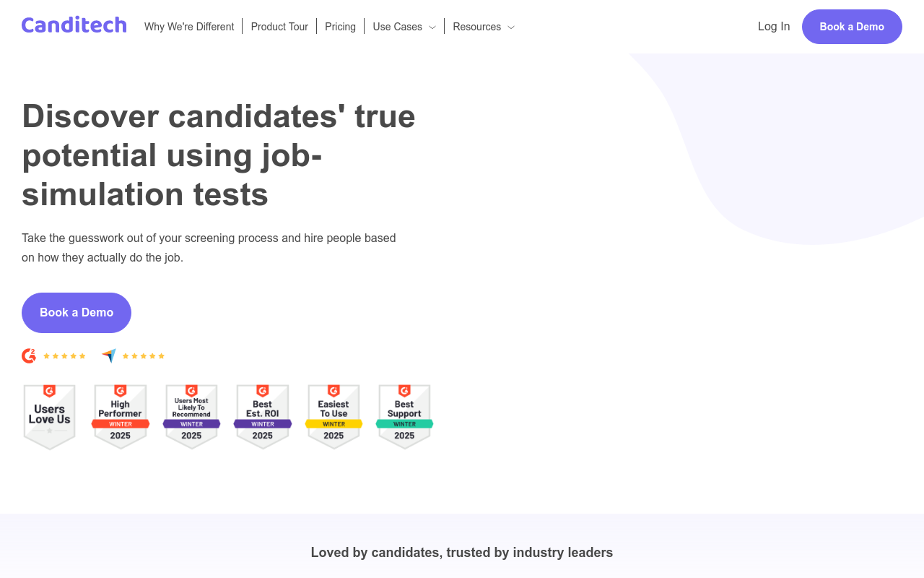Screen dimensions: 924x578
Task: Select the Users Love Us badge
Action: 50,417
